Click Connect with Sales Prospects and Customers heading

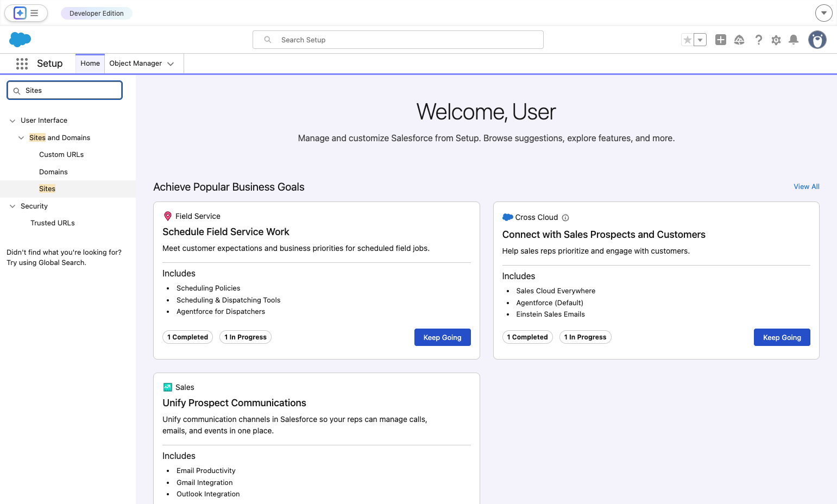point(604,235)
